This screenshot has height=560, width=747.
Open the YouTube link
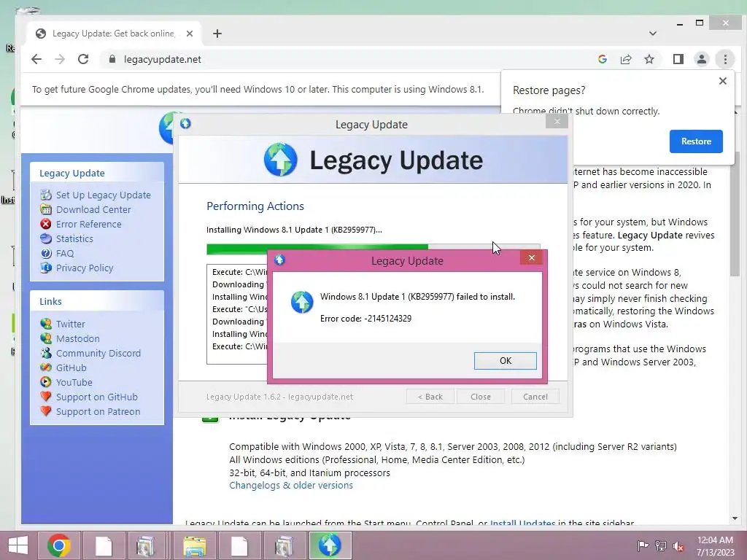(x=74, y=382)
